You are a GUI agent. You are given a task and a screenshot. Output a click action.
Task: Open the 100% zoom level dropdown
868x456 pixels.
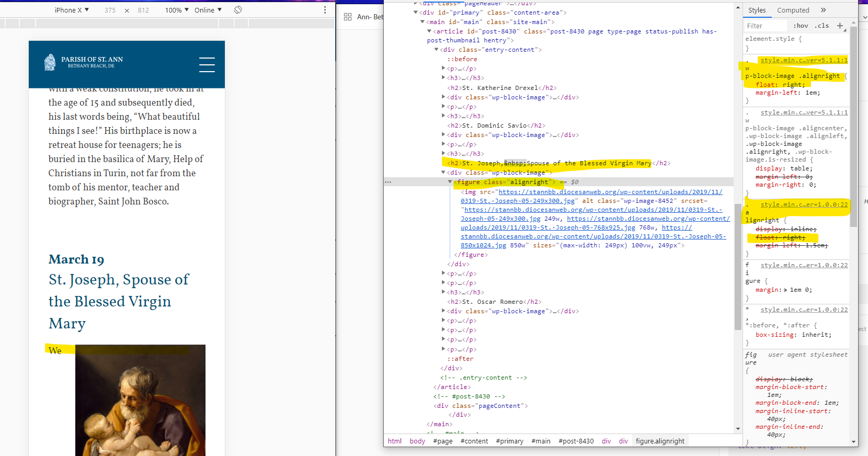pyautogui.click(x=177, y=10)
